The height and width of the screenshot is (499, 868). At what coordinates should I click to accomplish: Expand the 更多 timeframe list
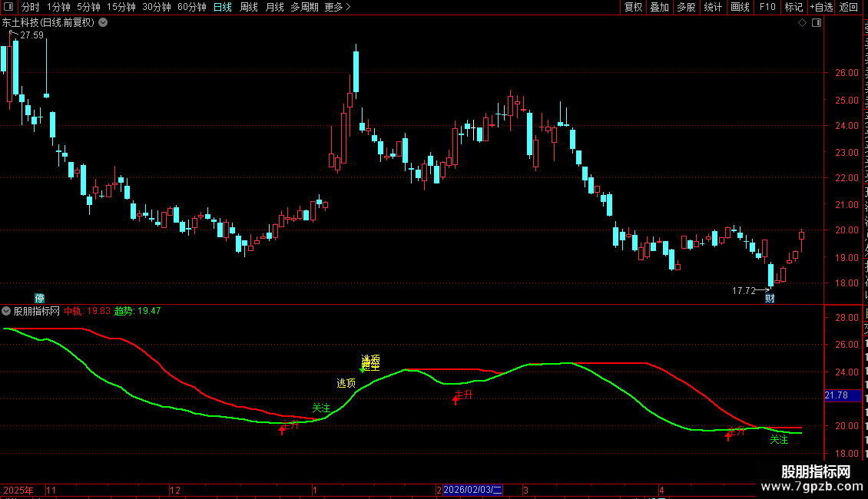(x=337, y=7)
